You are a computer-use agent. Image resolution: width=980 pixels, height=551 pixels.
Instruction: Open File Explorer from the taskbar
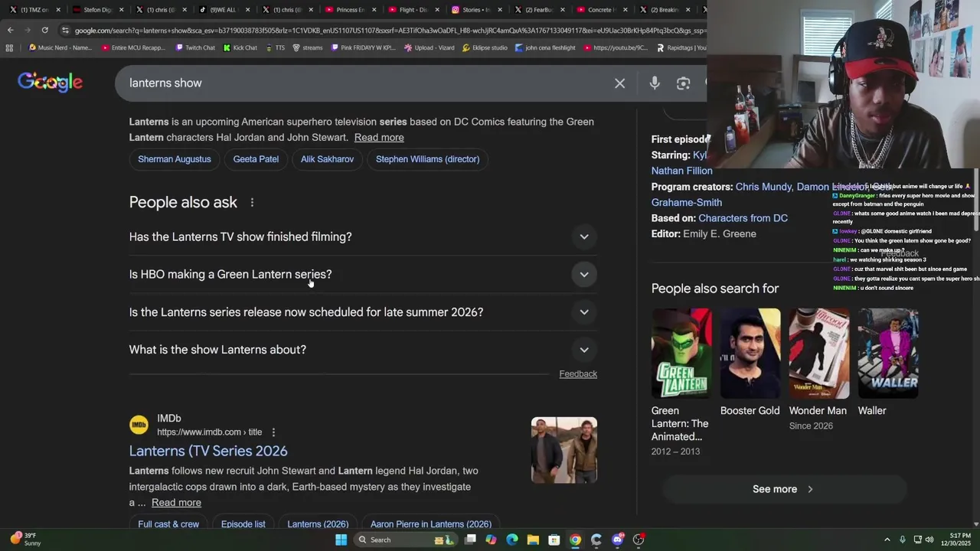tap(533, 540)
